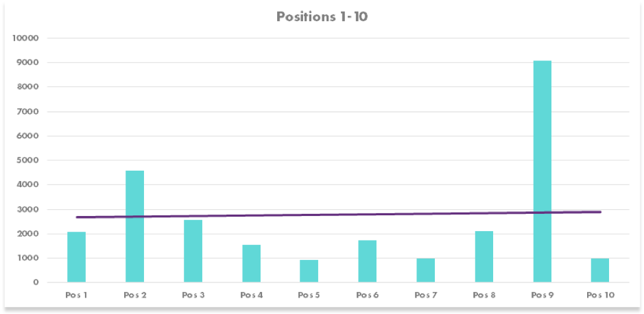Click the "Pos 1" x-axis label
This screenshot has width=644, height=314.
[76, 295]
